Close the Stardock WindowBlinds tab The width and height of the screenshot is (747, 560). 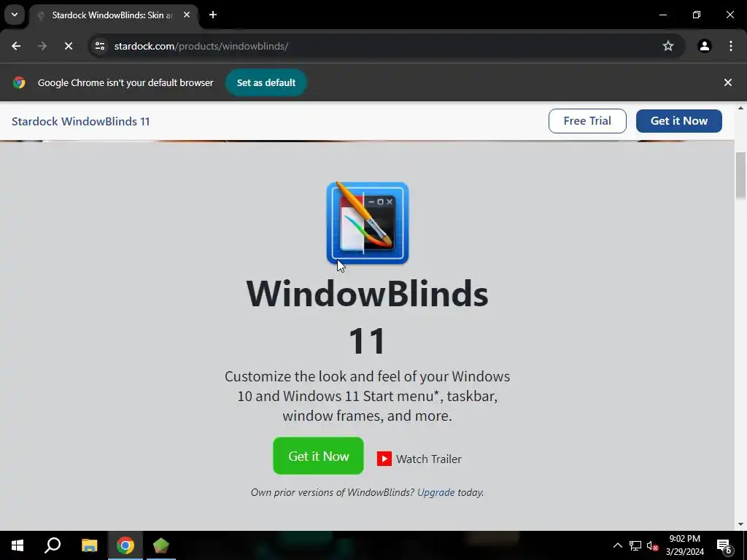click(187, 15)
